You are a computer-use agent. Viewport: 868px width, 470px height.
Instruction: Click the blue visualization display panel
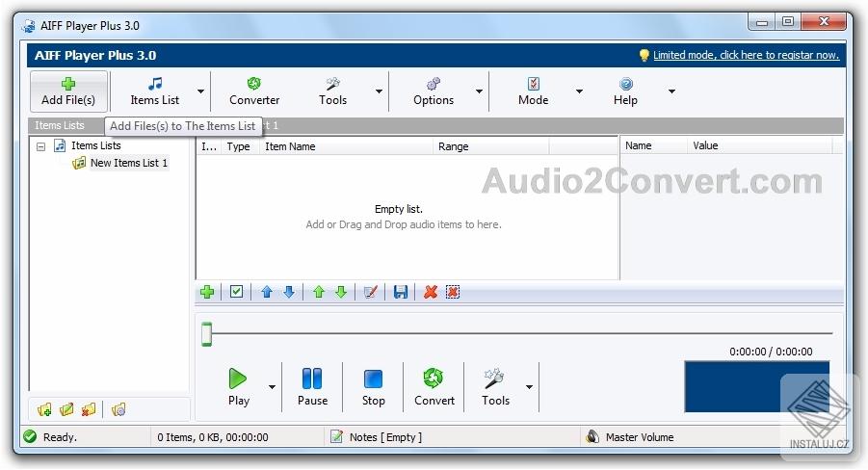pyautogui.click(x=757, y=386)
